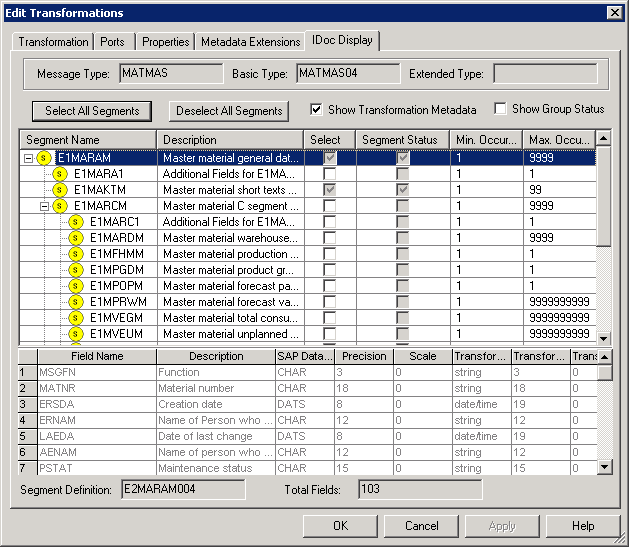Open the Metadata Extensions tab
This screenshot has height=547, width=629.
tap(250, 42)
